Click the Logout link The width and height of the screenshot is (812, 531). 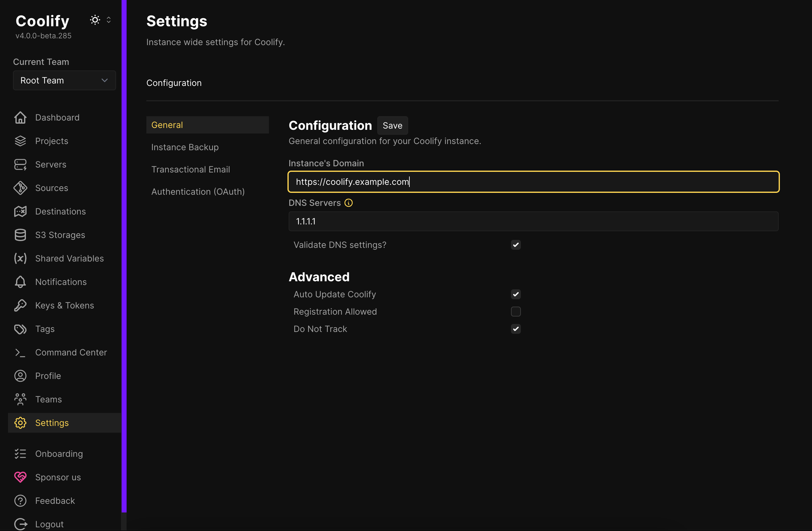(49, 524)
